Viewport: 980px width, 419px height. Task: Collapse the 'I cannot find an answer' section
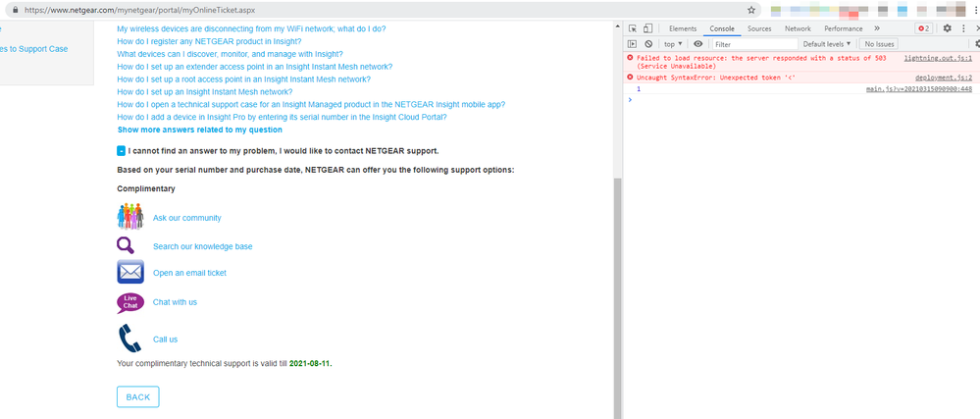tap(122, 151)
